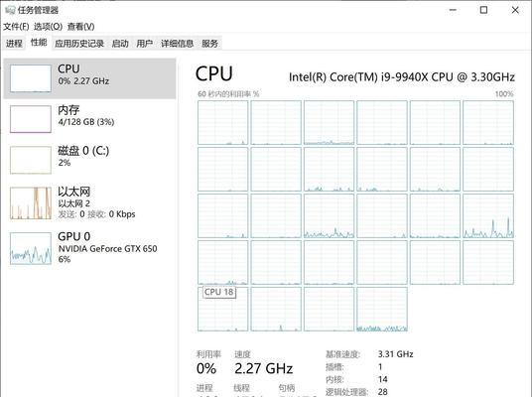Viewport: 532px width, 397px height.
Task: Switch to the 进程 tab
Action: [x=14, y=44]
